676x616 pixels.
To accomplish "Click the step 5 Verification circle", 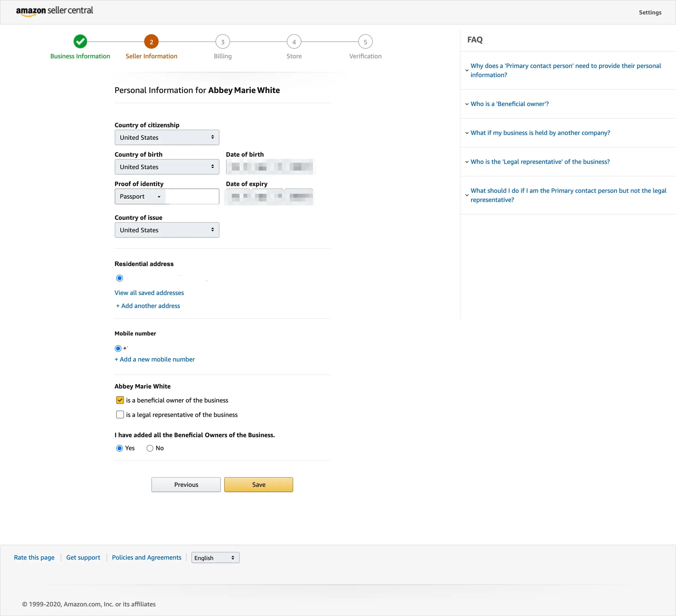I will 365,41.
